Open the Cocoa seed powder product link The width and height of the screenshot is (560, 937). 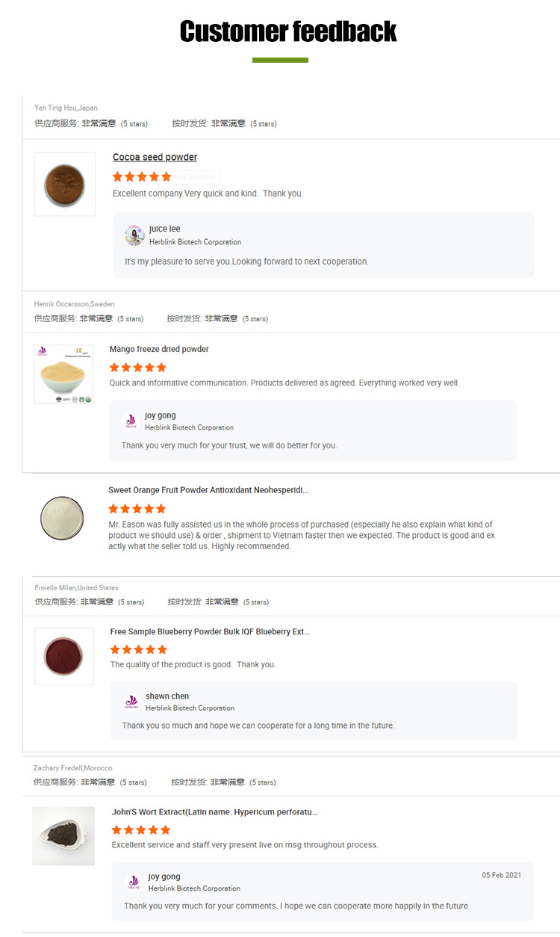pyautogui.click(x=155, y=157)
